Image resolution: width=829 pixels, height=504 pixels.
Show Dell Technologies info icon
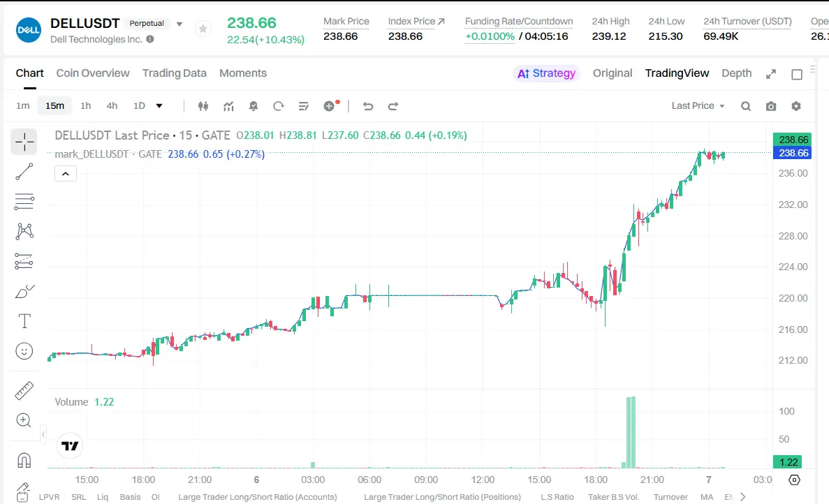pyautogui.click(x=150, y=39)
